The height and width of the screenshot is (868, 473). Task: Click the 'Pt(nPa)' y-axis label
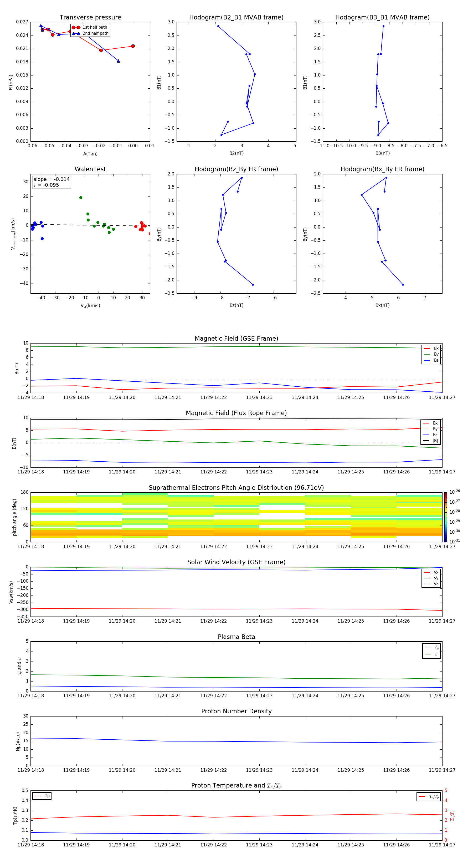(x=11, y=82)
